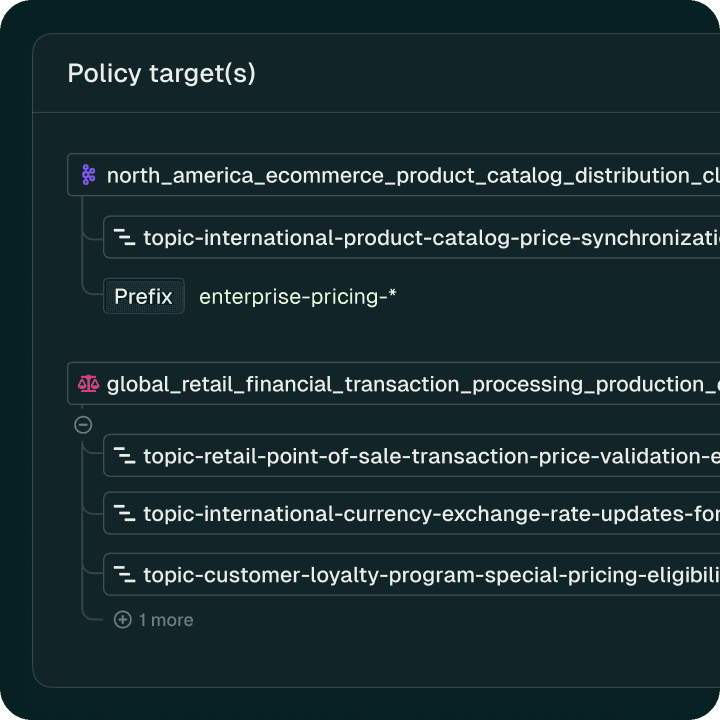Click topic icon for retail-point-of-sale-transaction
Viewport: 720px width, 720px height.
click(x=124, y=456)
